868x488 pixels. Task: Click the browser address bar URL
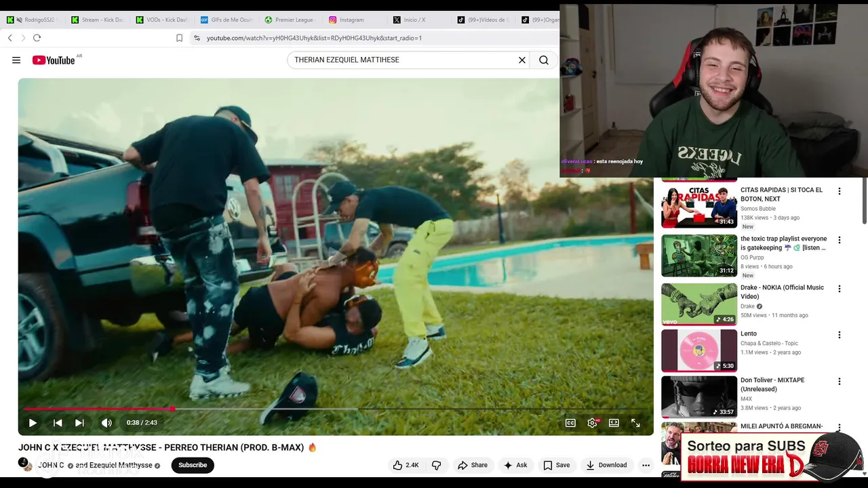[314, 38]
